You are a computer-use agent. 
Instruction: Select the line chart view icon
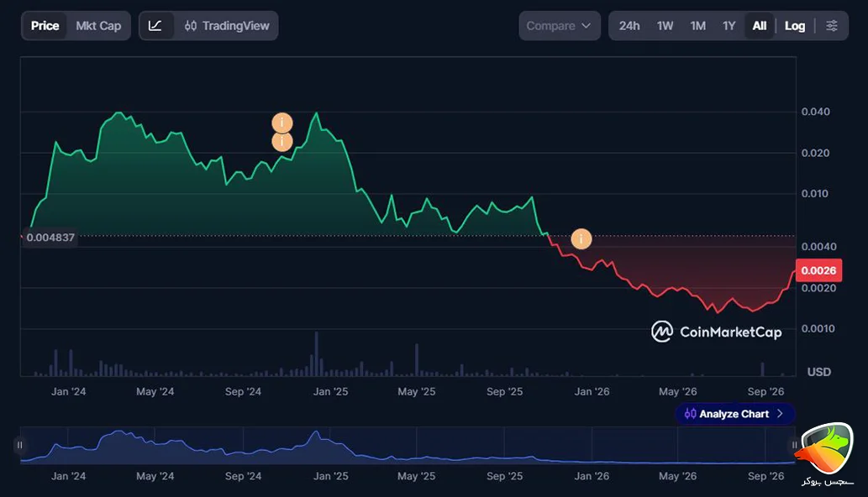155,26
